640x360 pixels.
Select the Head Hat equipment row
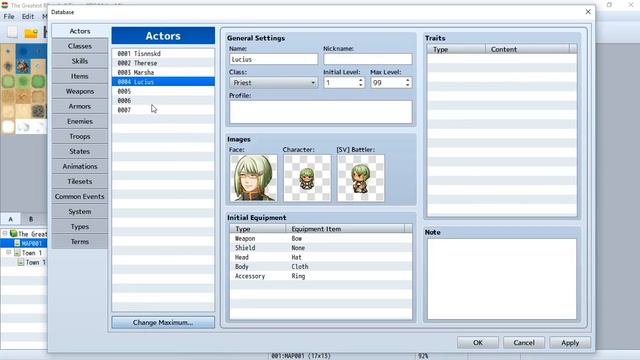(x=320, y=258)
